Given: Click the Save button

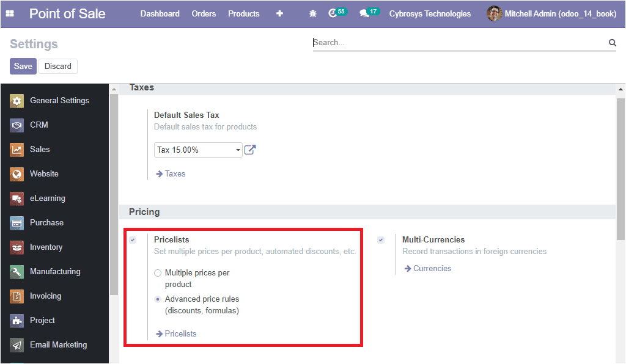Looking at the screenshot, I should [23, 66].
